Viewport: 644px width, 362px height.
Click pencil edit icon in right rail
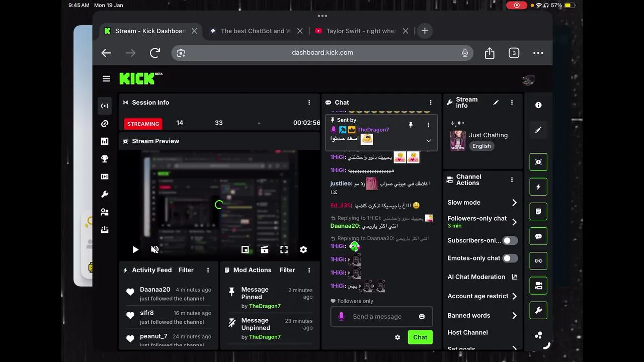click(x=538, y=130)
